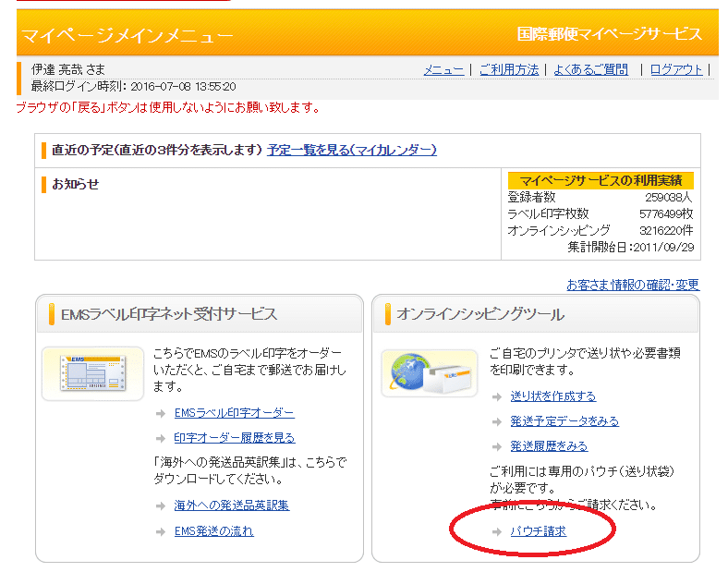Click マイページサービスの利用実績 heading

601,180
